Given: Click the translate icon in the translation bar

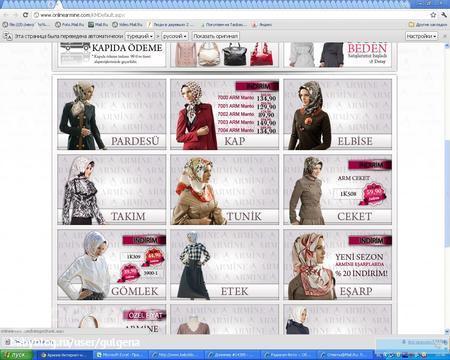Looking at the screenshot, I should coord(7,36).
